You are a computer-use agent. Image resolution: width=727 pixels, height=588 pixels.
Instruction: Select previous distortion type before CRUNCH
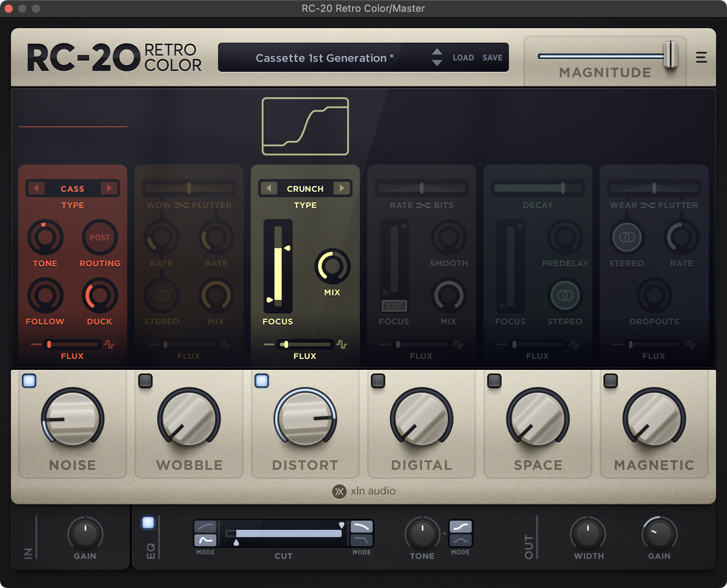click(268, 188)
